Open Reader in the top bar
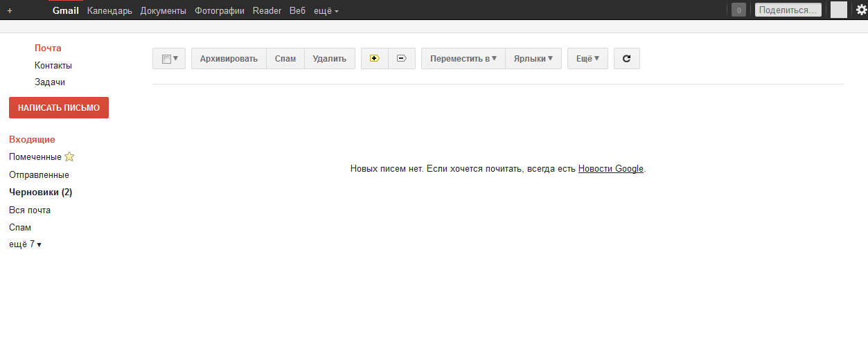 [x=267, y=10]
